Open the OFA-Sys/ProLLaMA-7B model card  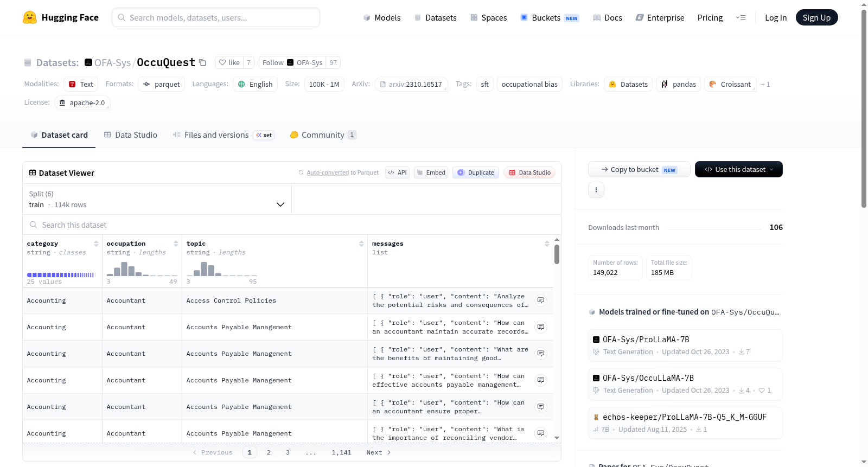(685, 345)
